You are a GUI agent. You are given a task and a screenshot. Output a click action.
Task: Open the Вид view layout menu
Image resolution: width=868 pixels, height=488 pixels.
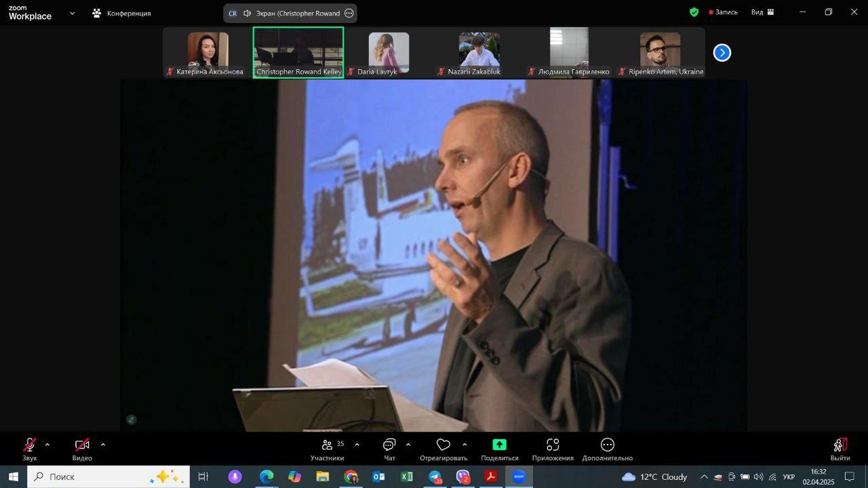[763, 12]
